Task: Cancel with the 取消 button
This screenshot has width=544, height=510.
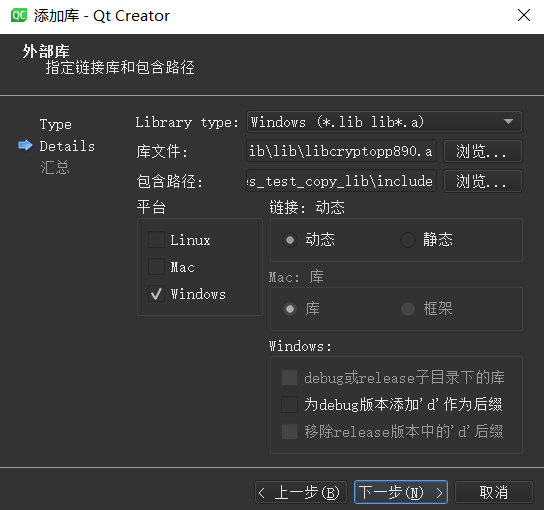Action: tap(494, 492)
